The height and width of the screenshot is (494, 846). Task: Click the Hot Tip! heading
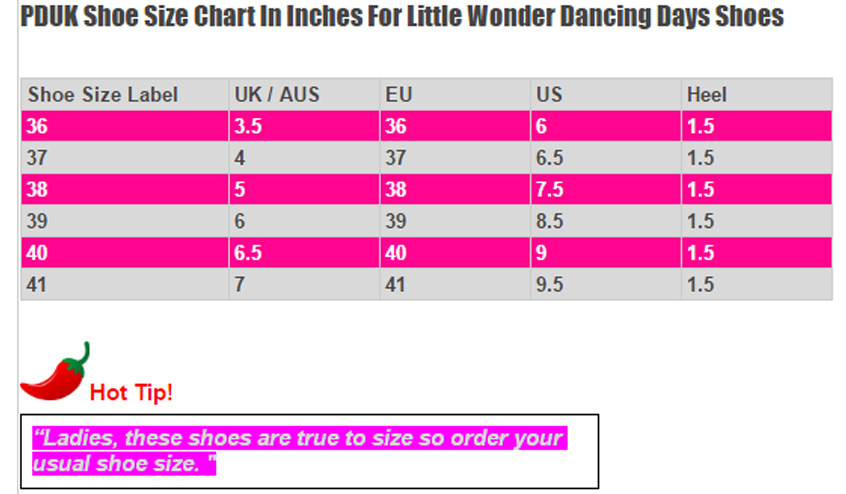tap(131, 393)
